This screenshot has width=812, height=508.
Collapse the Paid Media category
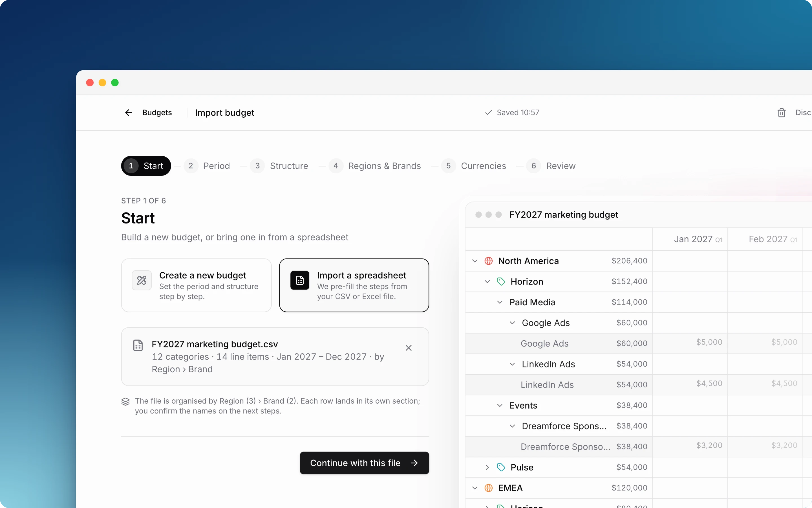(500, 302)
